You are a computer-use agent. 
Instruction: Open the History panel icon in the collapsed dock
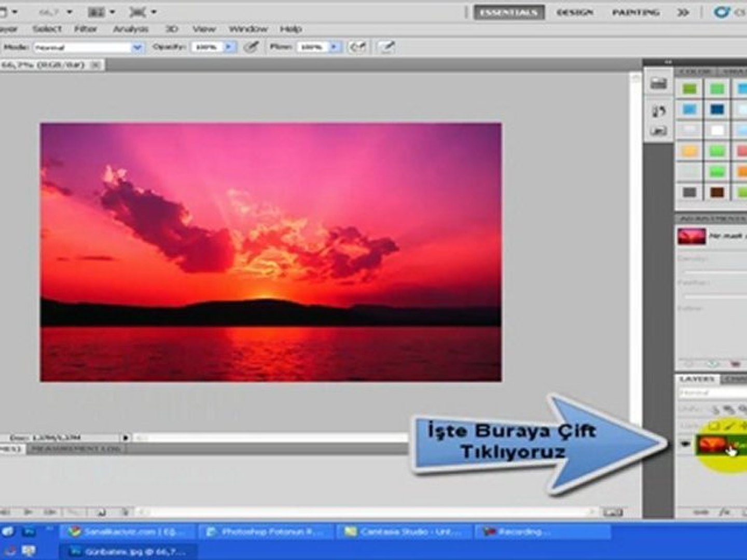pos(658,110)
